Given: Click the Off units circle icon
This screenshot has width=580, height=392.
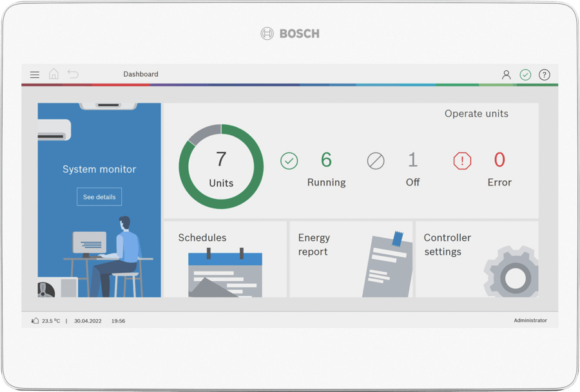Looking at the screenshot, I should click(376, 160).
